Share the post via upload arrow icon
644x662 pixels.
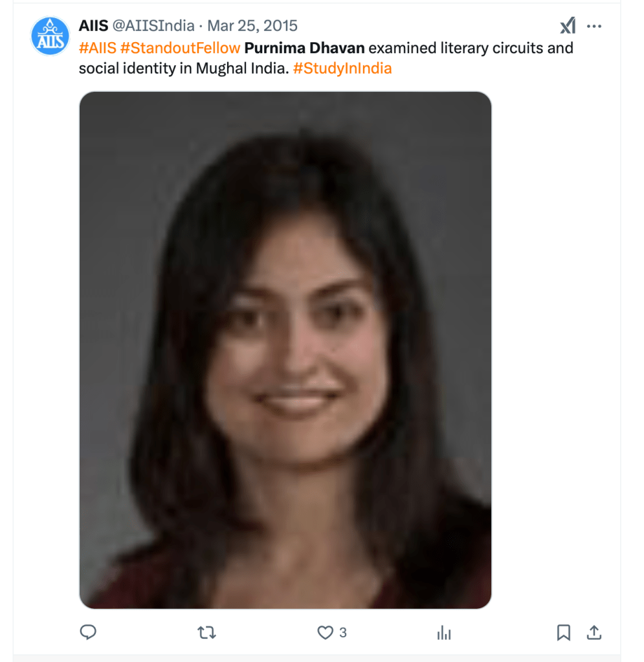(594, 632)
